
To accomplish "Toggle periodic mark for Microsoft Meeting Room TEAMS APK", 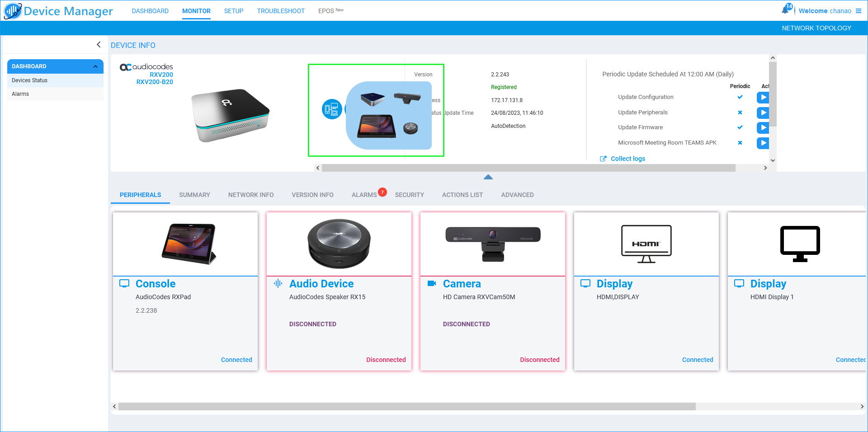I will tap(740, 143).
